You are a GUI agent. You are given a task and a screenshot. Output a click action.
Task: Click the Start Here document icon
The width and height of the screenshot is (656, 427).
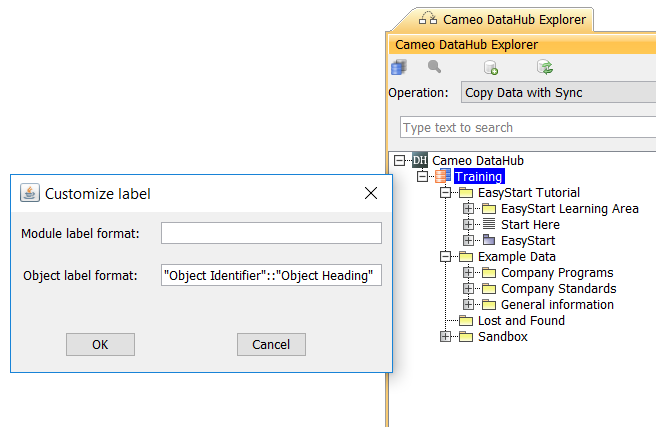tap(489, 224)
